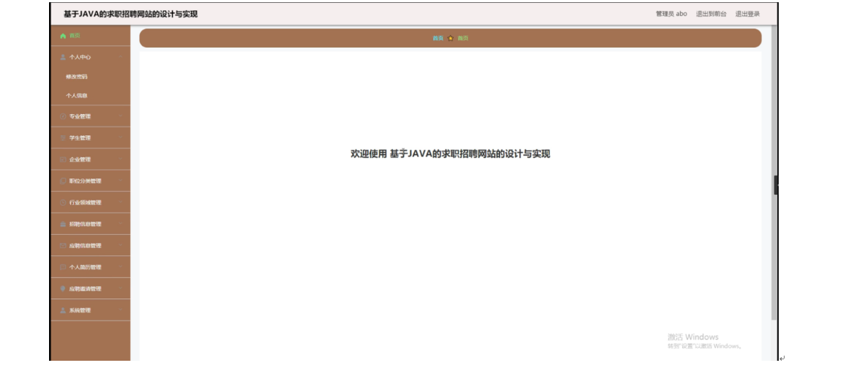Click the 欢迎使用 welcome heading
868x371 pixels.
tap(451, 154)
